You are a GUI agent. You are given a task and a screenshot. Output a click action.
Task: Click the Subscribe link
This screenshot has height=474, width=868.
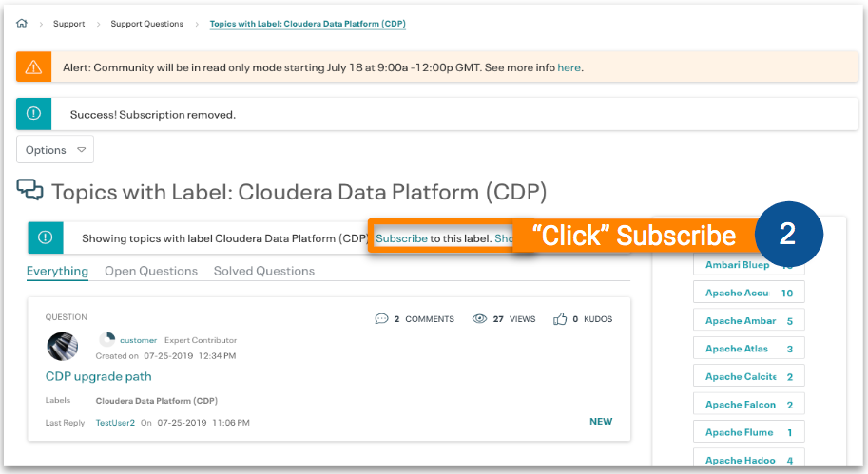401,238
